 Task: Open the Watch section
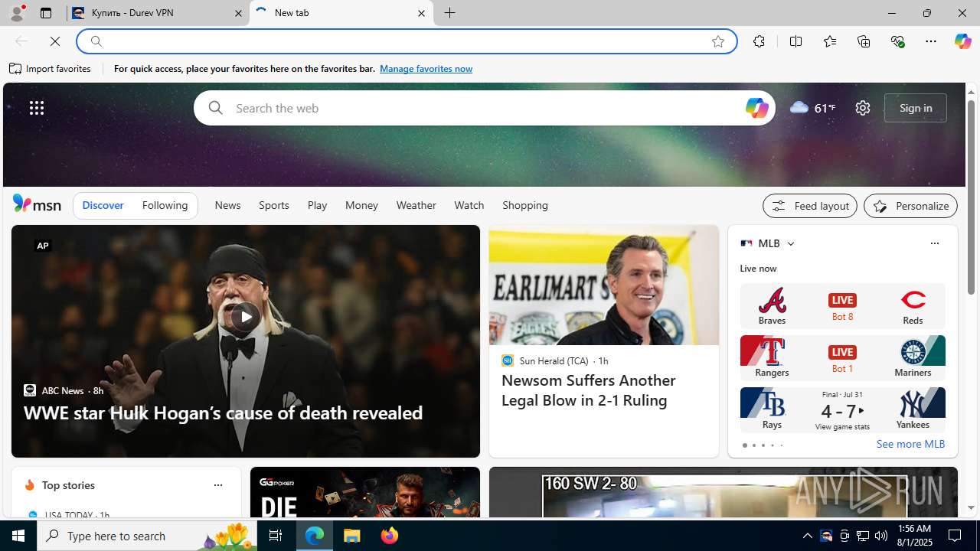click(x=469, y=205)
